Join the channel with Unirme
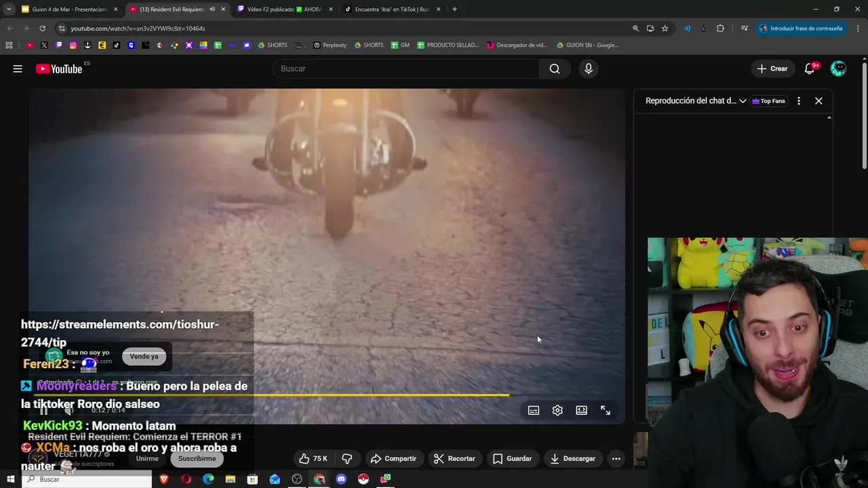 tap(147, 459)
